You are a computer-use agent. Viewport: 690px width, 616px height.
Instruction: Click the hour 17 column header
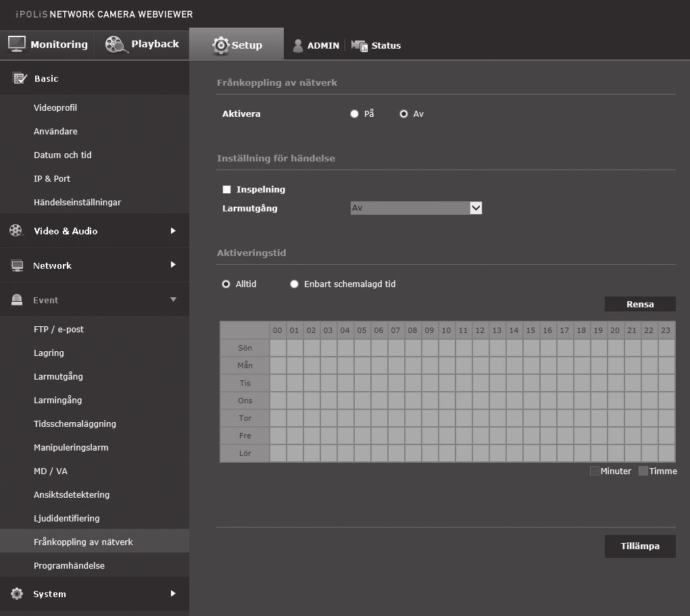click(x=564, y=330)
